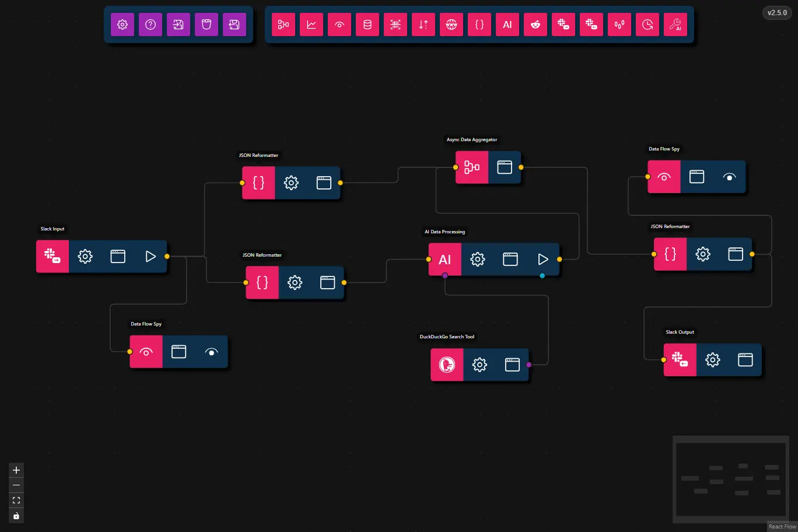Select the AI wrench tool at the toolbar end
The image size is (798, 532).
(675, 24)
